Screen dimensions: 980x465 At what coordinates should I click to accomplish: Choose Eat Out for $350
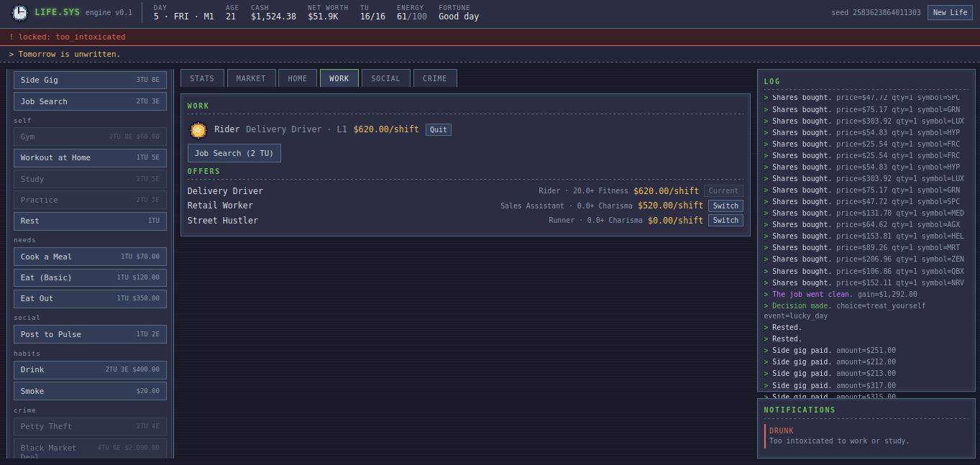[x=90, y=298]
